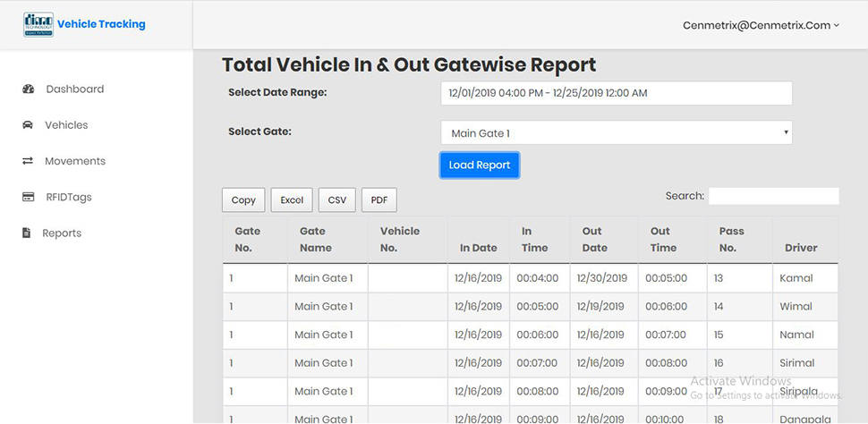Open the Dashboard menu item
Viewport: 868px width, 424px height.
tap(75, 89)
